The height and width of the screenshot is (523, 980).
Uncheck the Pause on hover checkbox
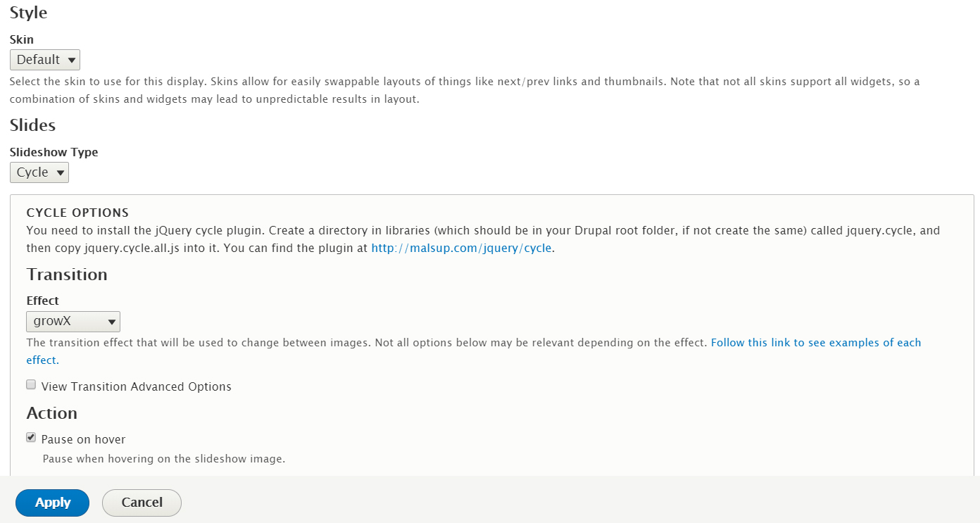click(x=31, y=438)
